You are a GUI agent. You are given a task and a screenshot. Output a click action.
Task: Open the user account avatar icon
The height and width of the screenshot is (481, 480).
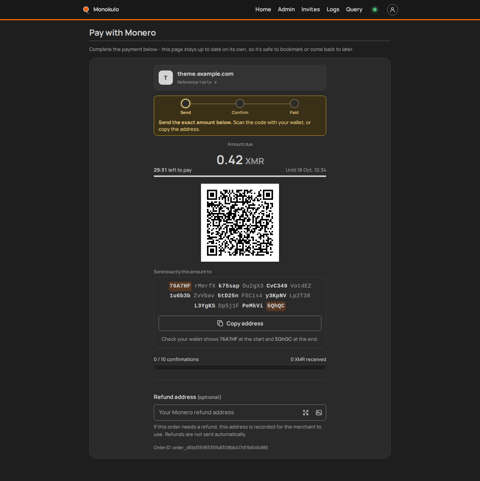[392, 10]
